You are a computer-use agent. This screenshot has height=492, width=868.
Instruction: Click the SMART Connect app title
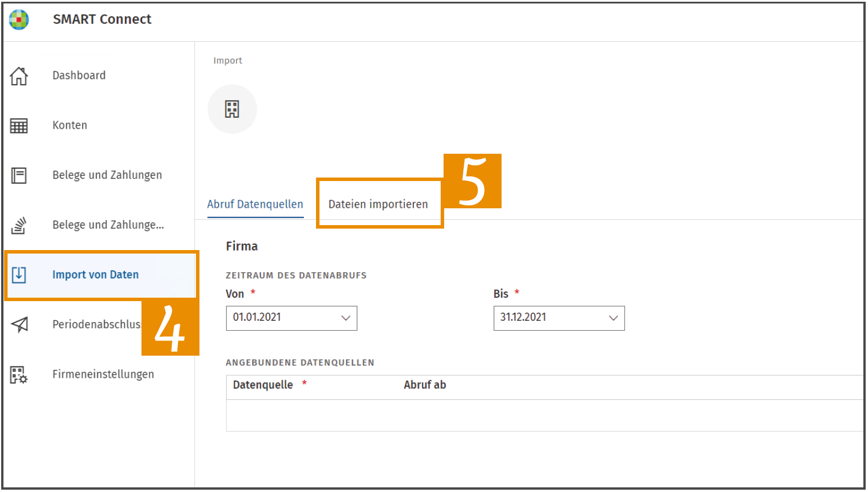pyautogui.click(x=102, y=19)
